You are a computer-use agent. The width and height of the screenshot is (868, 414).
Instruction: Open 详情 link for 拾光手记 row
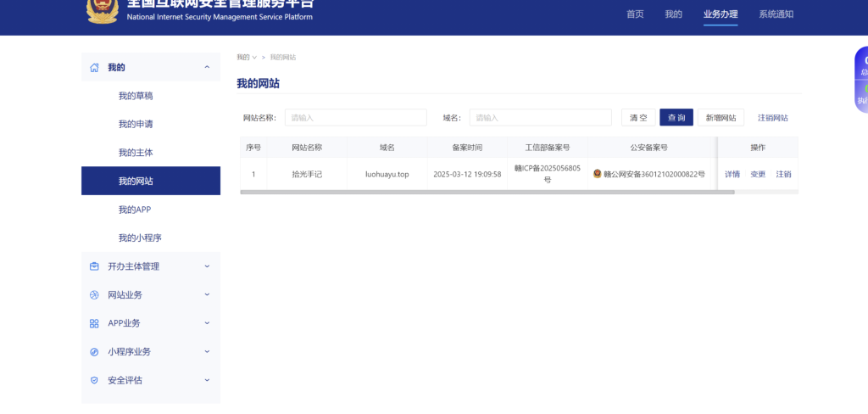click(732, 174)
